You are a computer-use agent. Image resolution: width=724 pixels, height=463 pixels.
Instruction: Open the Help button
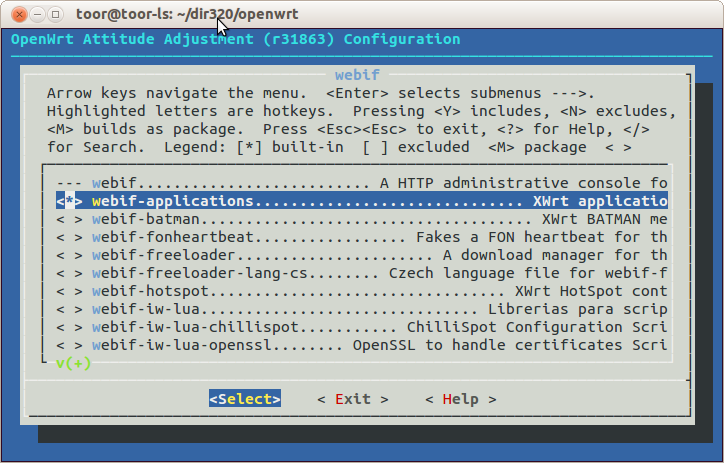tap(460, 399)
